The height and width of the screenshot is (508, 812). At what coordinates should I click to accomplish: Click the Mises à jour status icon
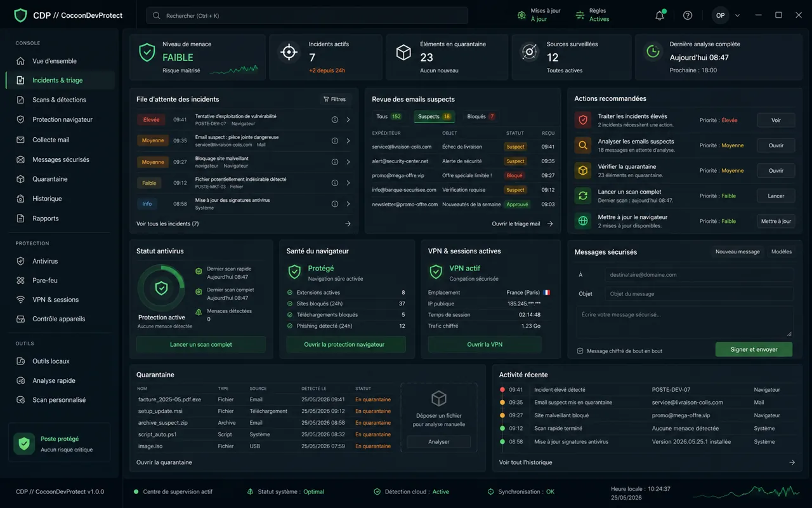(521, 15)
